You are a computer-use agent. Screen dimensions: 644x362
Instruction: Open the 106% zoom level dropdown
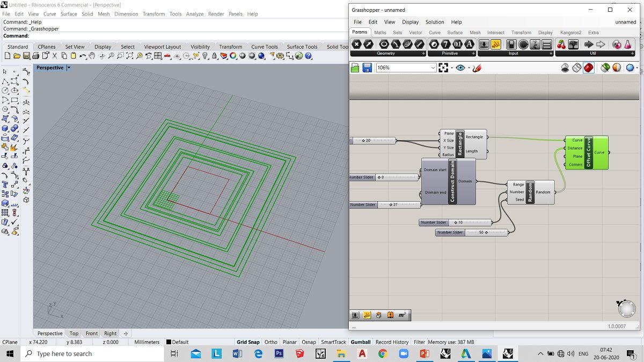click(433, 68)
